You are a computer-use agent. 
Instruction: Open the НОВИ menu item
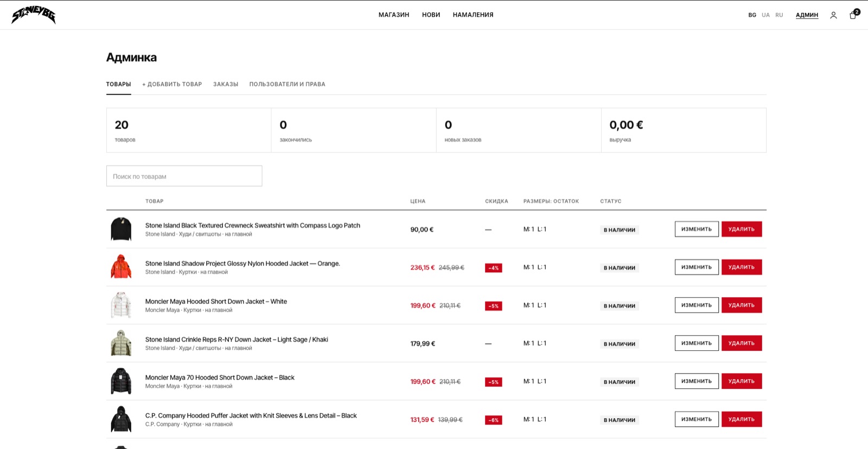point(431,15)
